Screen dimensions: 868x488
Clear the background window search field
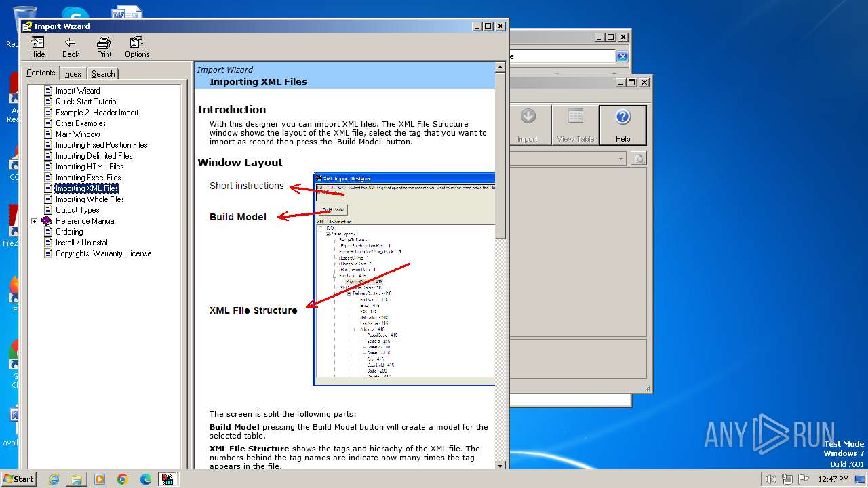click(622, 56)
